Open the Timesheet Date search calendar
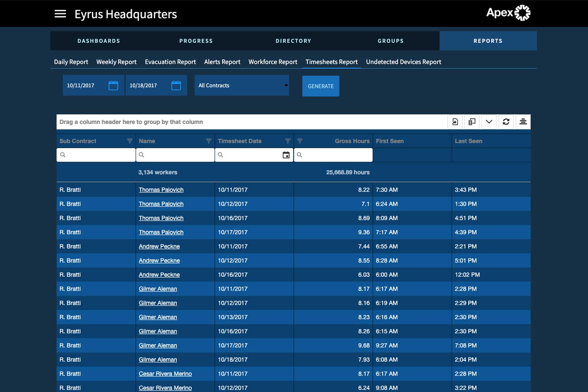Screen dimensions: 588x392 (286, 155)
